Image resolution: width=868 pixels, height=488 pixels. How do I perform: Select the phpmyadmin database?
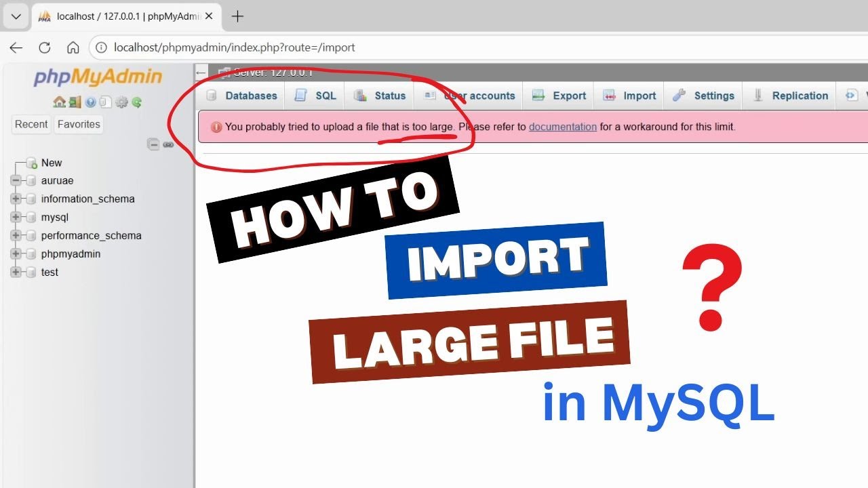71,254
